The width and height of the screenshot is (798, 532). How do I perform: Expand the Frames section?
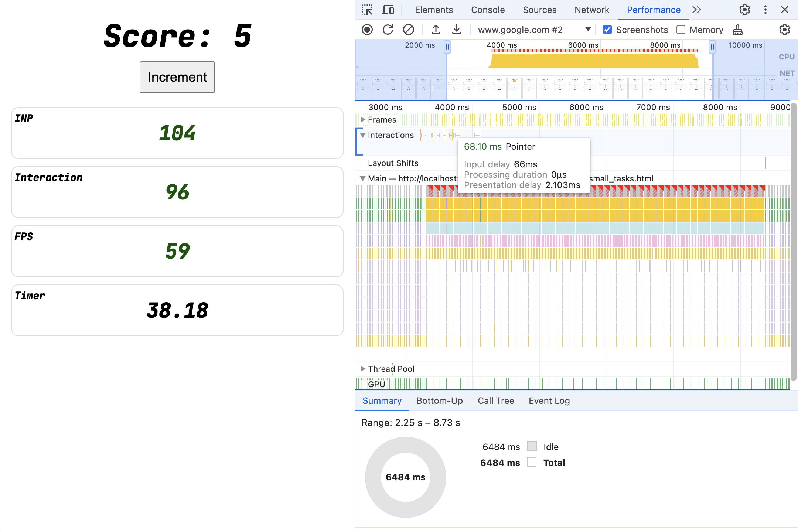coord(365,119)
